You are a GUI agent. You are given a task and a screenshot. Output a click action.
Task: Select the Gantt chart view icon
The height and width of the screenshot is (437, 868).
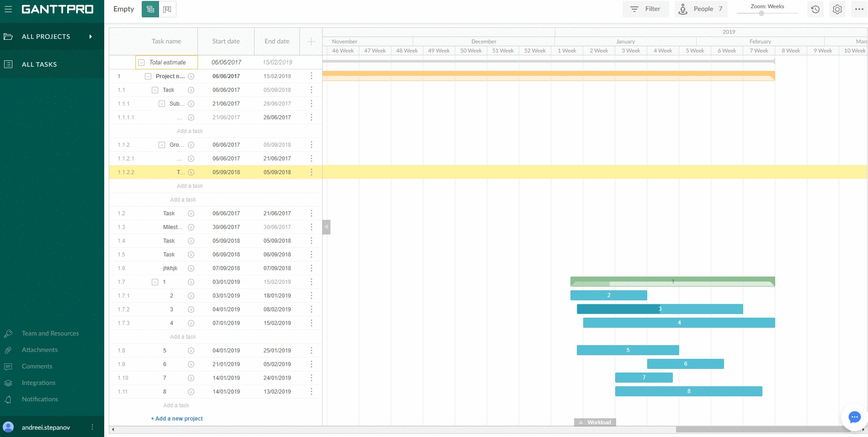point(150,9)
